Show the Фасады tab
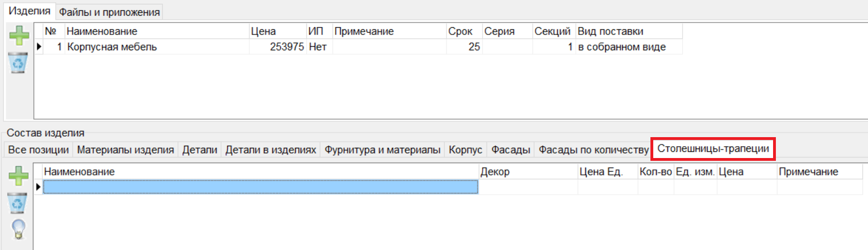 click(x=510, y=150)
